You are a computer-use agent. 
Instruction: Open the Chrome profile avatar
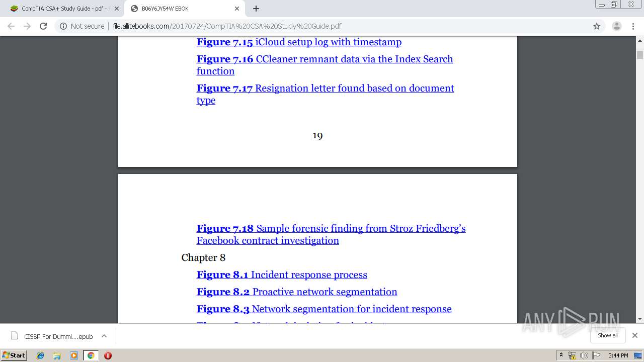[616, 26]
